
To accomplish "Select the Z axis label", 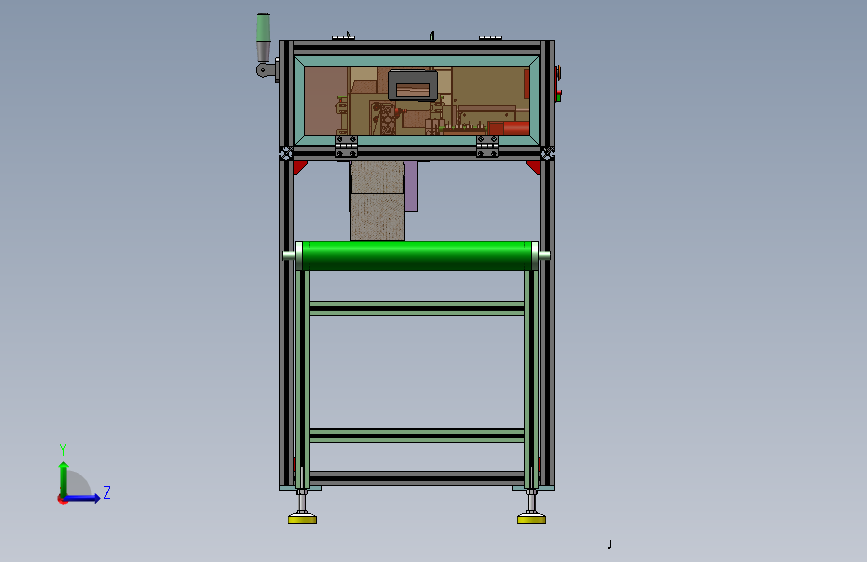I will coord(107,492).
